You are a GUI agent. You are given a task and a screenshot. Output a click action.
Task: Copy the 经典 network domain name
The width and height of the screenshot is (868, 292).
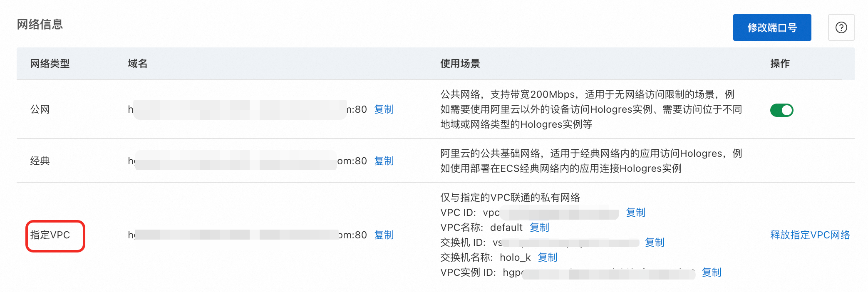384,161
